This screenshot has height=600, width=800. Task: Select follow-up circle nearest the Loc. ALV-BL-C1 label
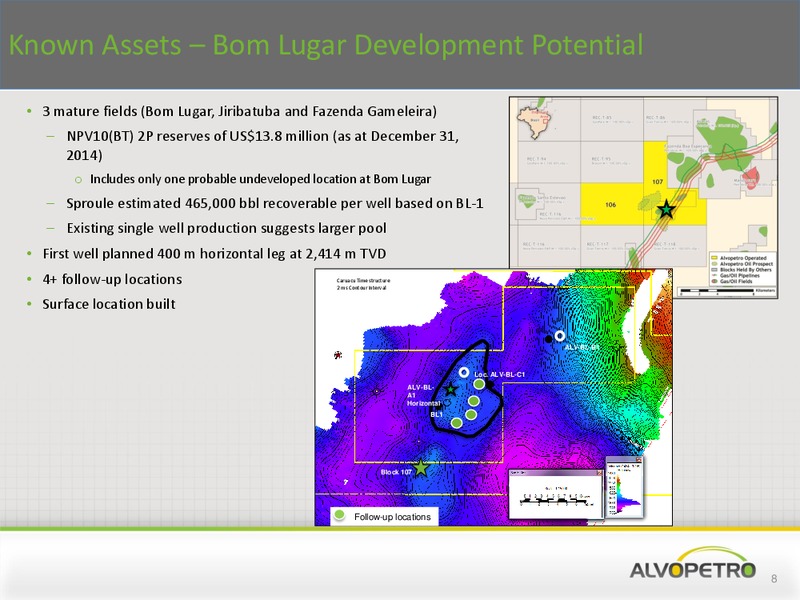pyautogui.click(x=479, y=384)
